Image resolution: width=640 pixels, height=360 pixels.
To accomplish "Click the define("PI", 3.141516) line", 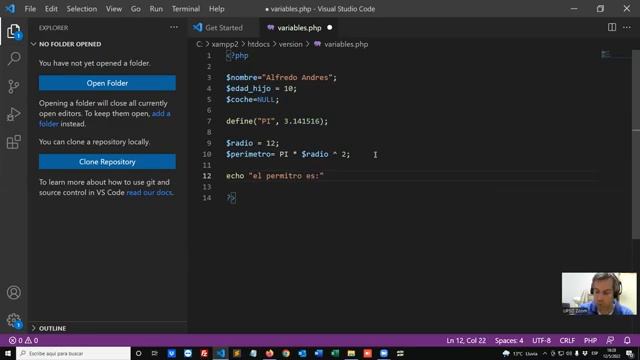I will click(x=277, y=121).
